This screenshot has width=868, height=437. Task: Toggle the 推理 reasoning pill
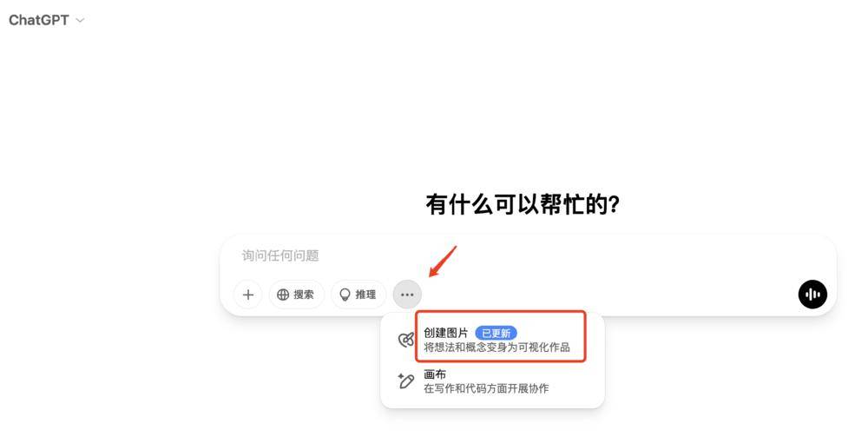pos(358,295)
